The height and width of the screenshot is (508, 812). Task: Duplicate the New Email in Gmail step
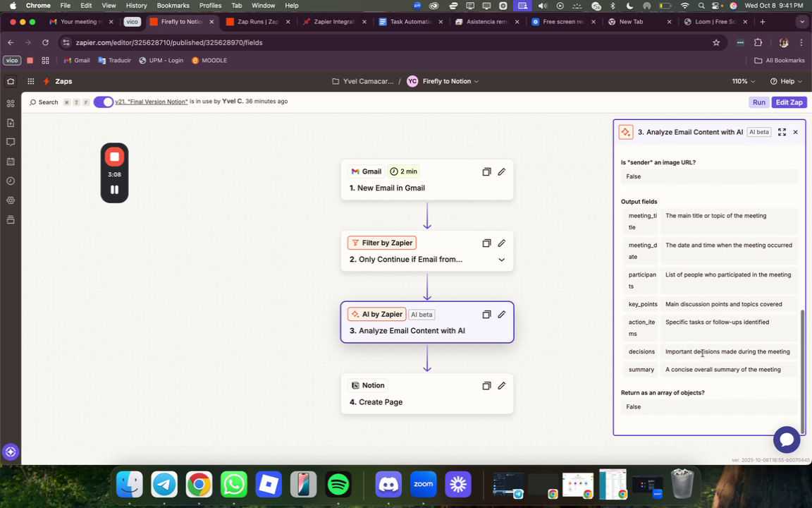coord(486,171)
